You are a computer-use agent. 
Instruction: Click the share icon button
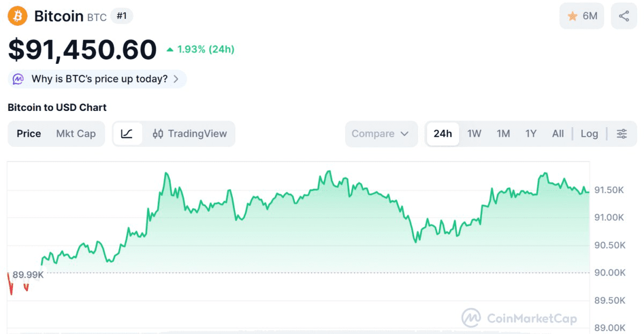click(x=624, y=16)
